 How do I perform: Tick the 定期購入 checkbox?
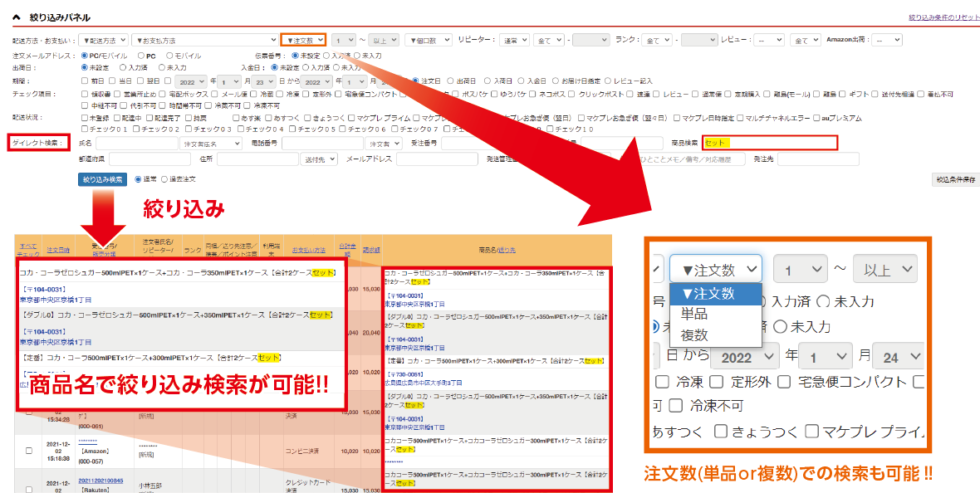729,95
